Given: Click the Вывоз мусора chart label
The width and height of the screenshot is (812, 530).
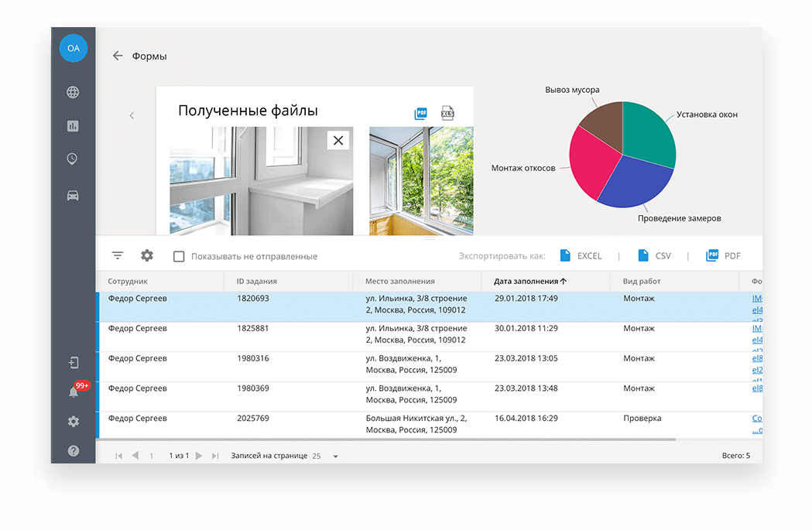Looking at the screenshot, I should [572, 90].
